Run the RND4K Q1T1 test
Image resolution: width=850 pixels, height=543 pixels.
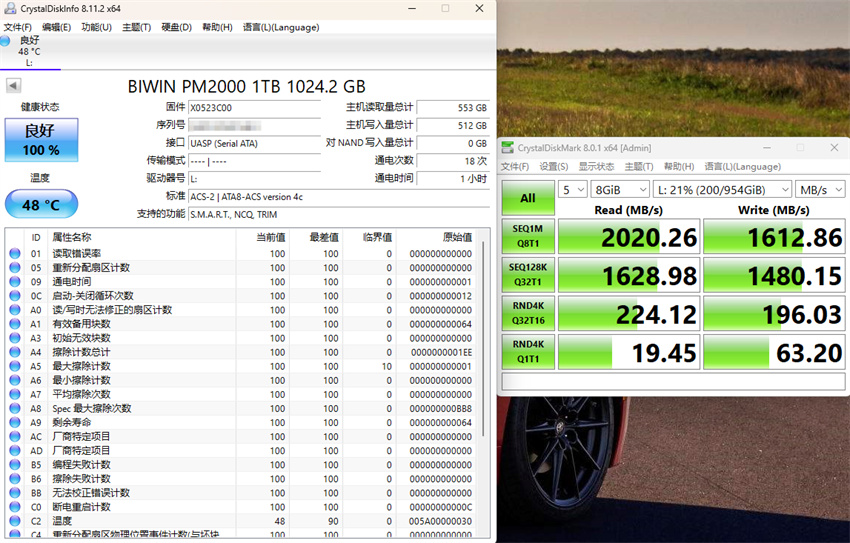tap(528, 351)
